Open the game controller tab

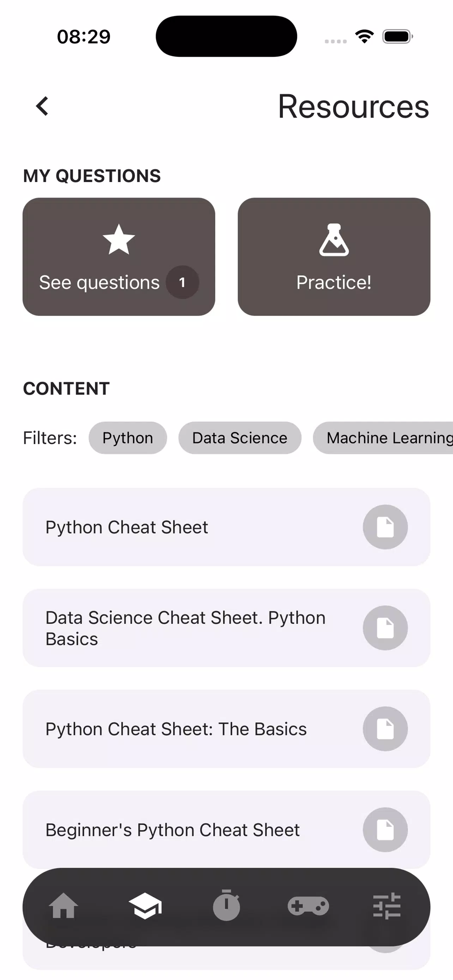click(x=308, y=906)
